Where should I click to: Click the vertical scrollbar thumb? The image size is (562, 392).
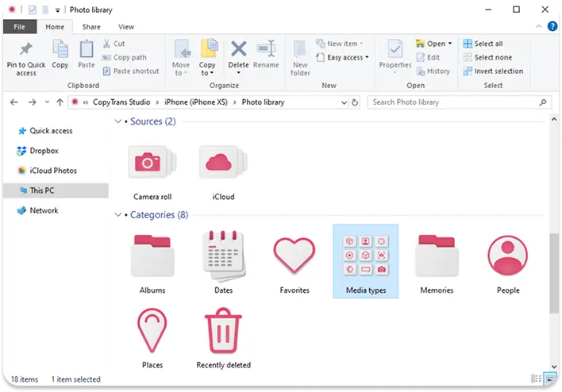[x=554, y=273]
